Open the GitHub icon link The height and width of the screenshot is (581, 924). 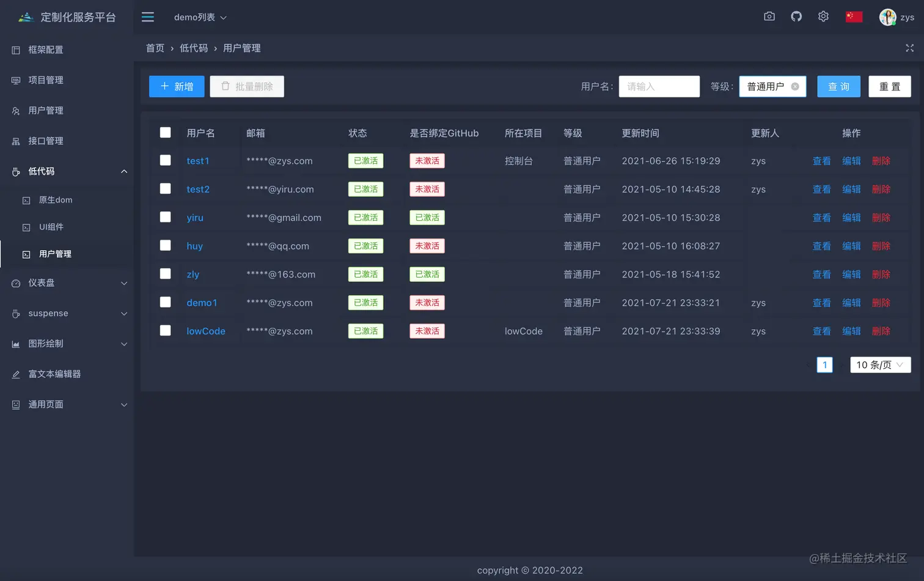tap(796, 17)
